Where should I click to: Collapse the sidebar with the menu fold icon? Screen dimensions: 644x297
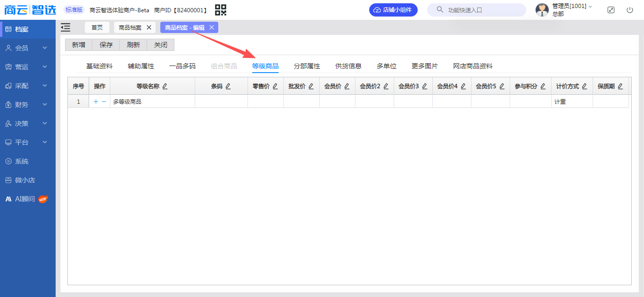pos(66,27)
